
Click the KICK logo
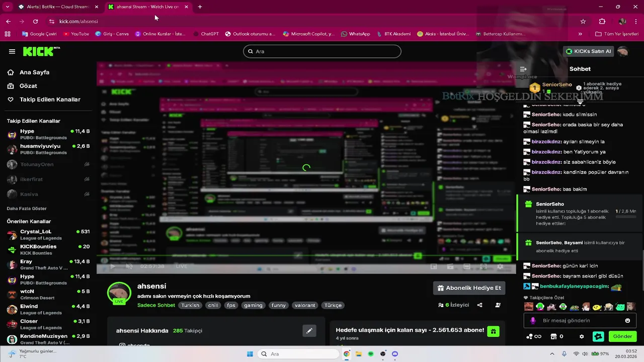(41, 51)
